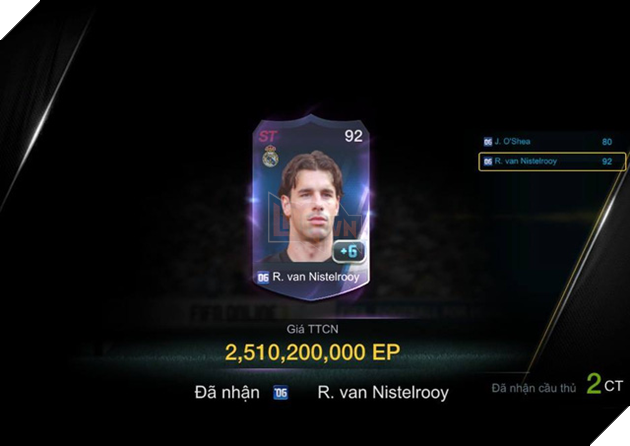Screen dimensions: 630x446
Task: Click the 06 icon in highlighted list row
Action: tap(488, 162)
